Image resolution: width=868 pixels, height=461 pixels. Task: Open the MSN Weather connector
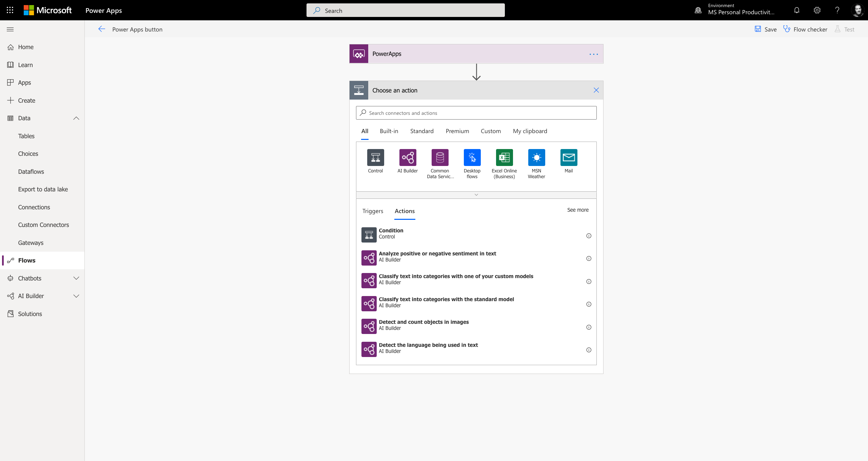tap(536, 158)
